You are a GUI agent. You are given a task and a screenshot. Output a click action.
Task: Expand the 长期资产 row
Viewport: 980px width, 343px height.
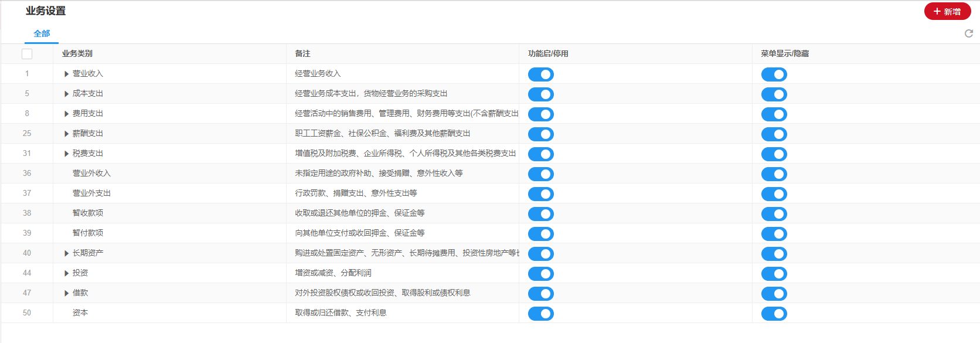point(67,253)
